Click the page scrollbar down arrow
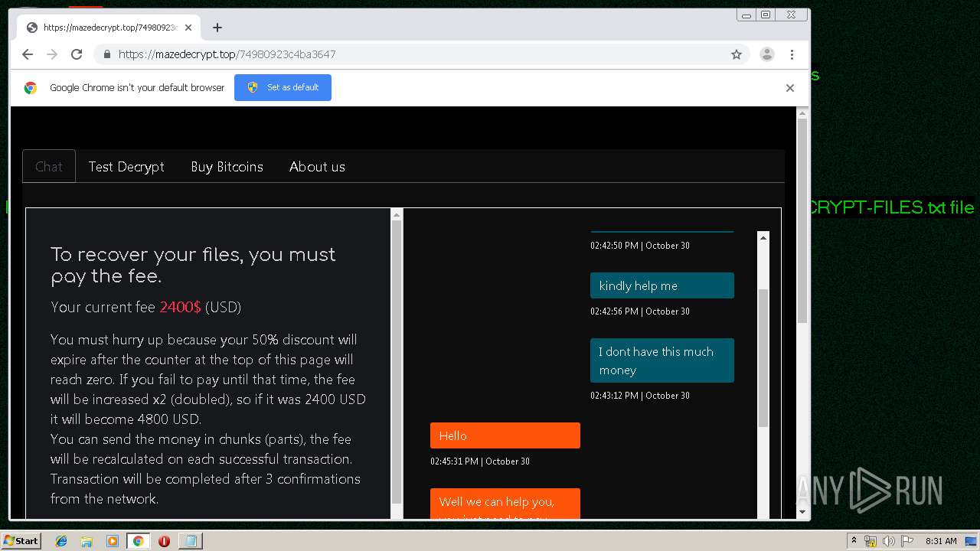The width and height of the screenshot is (980, 551). point(802,512)
